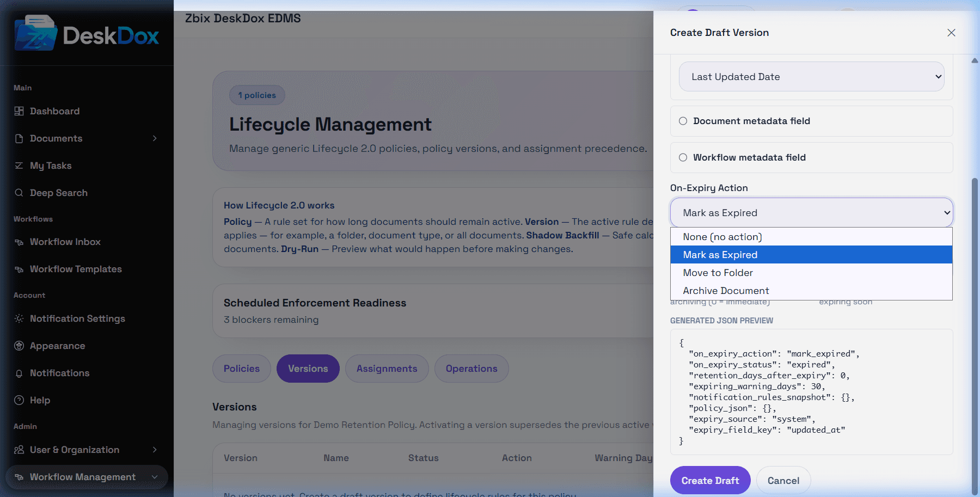Click the Workflow Inbox icon

coord(19,242)
